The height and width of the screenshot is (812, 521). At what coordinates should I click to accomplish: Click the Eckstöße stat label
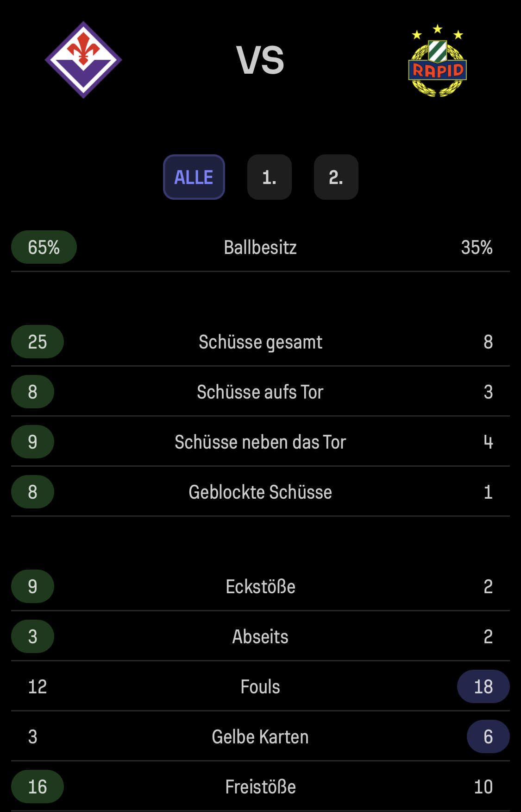(x=260, y=587)
